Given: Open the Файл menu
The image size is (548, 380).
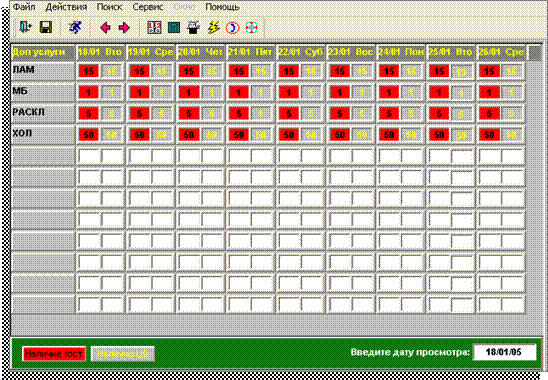Looking at the screenshot, I should pyautogui.click(x=24, y=7).
